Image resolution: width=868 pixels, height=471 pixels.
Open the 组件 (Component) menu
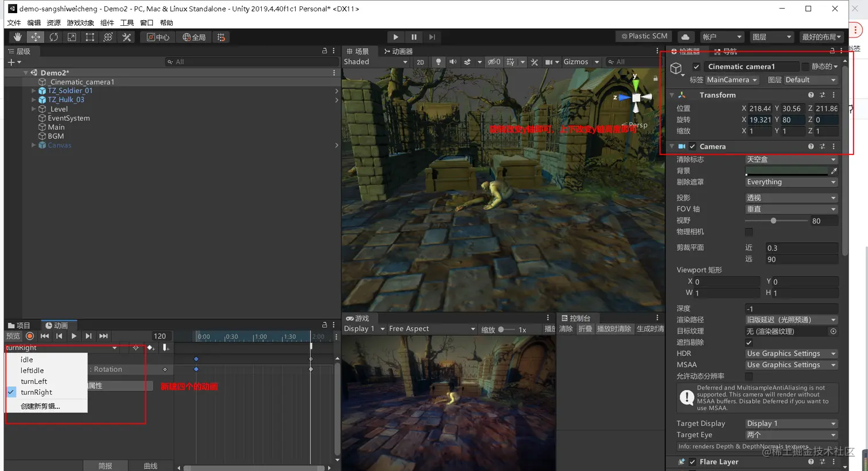(107, 23)
